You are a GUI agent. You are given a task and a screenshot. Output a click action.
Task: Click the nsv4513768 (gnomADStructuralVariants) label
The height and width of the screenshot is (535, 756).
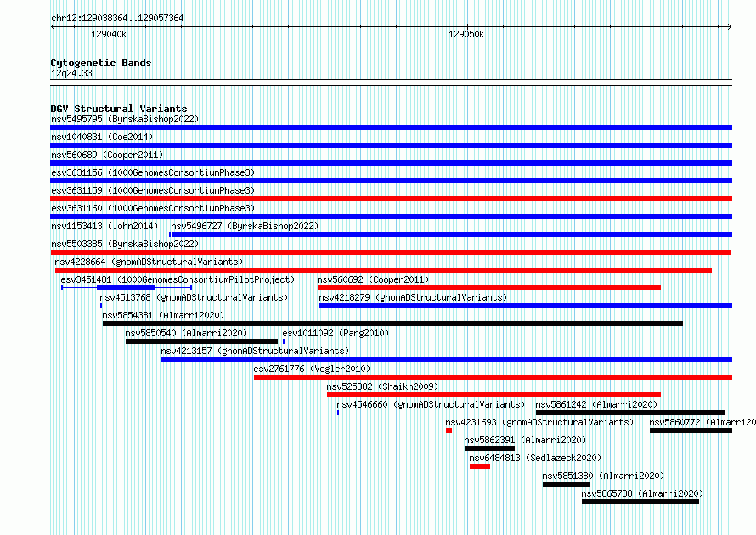194,297
